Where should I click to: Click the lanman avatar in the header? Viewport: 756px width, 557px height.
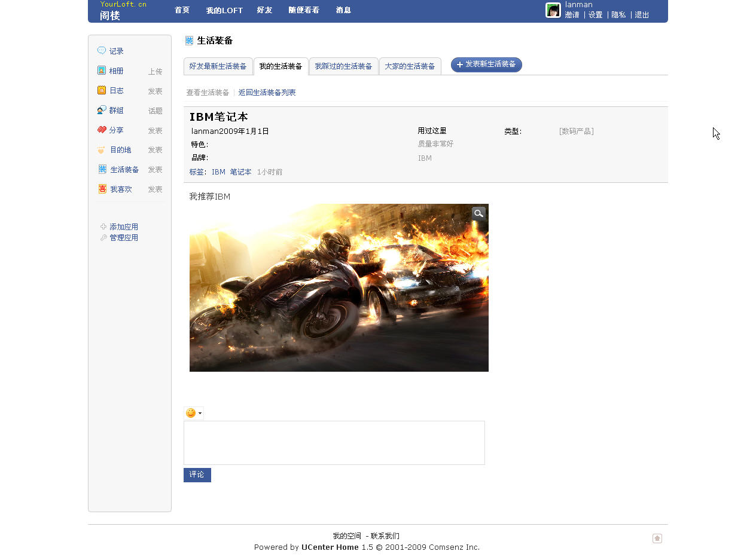point(553,10)
